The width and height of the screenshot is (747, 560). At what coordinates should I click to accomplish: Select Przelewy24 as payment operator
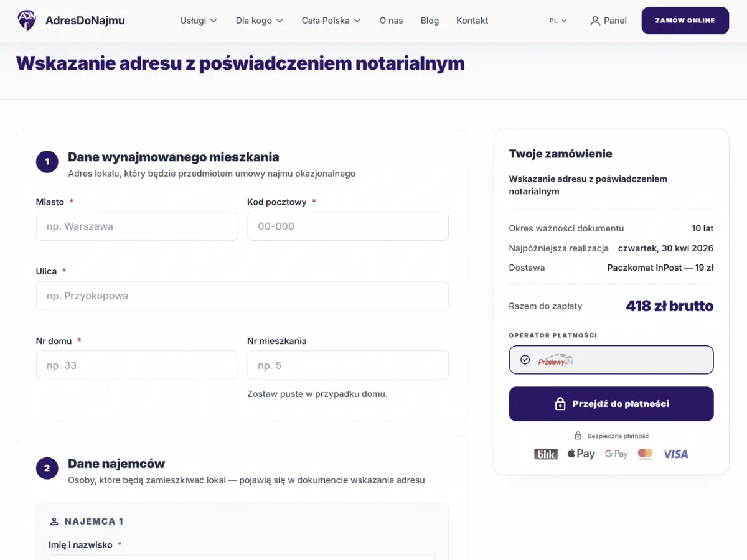click(x=611, y=360)
